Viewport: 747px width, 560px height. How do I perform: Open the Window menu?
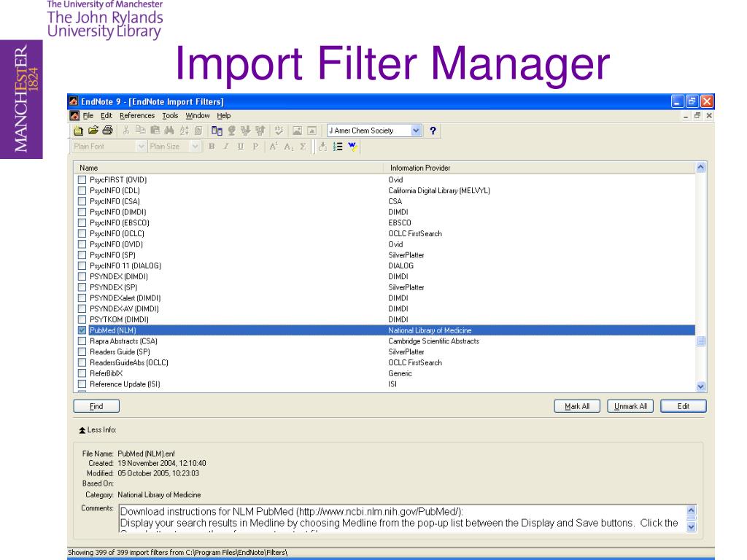click(198, 116)
